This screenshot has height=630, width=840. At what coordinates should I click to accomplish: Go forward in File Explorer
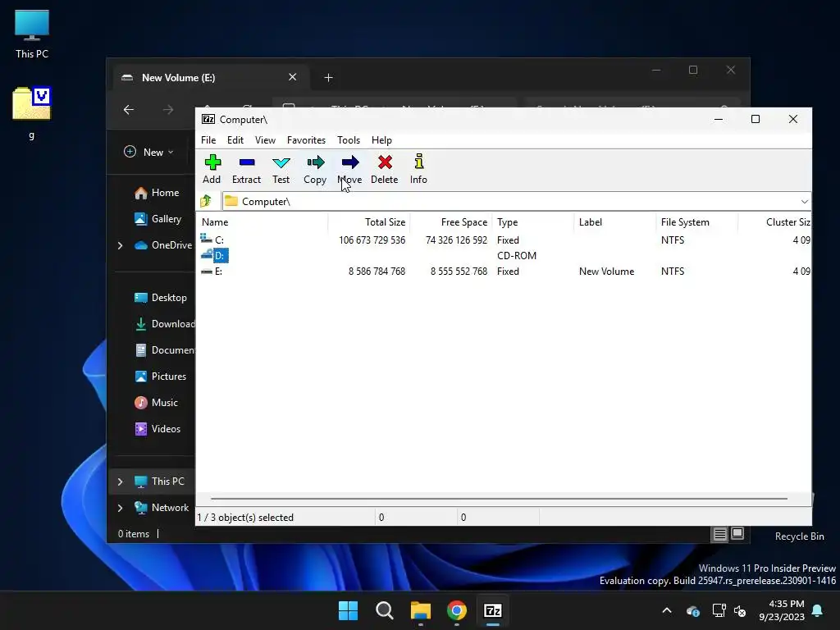click(x=168, y=110)
